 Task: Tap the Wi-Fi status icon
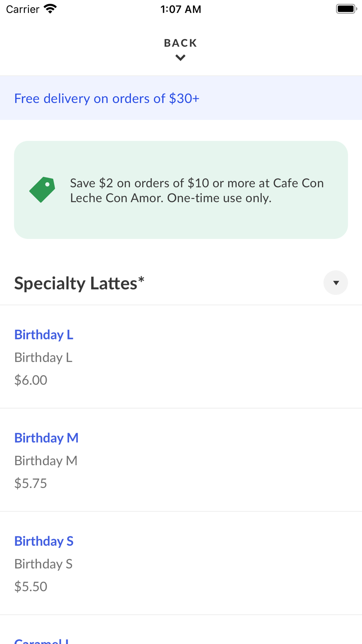50,9
